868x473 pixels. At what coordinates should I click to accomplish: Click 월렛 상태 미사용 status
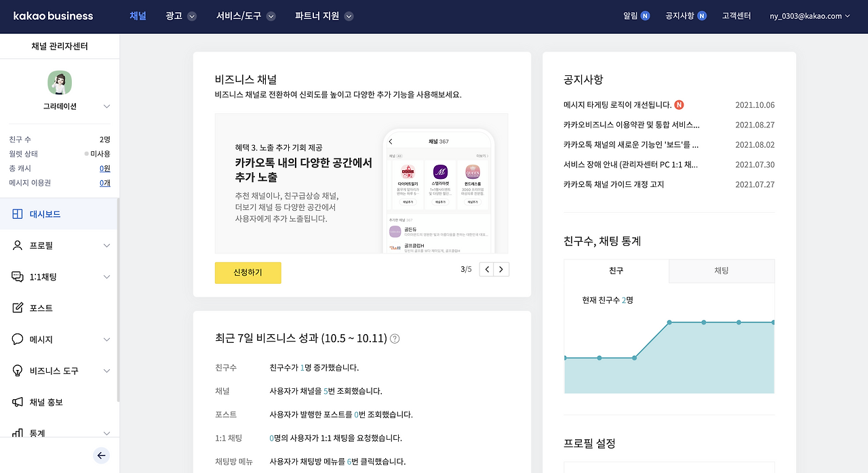click(98, 154)
